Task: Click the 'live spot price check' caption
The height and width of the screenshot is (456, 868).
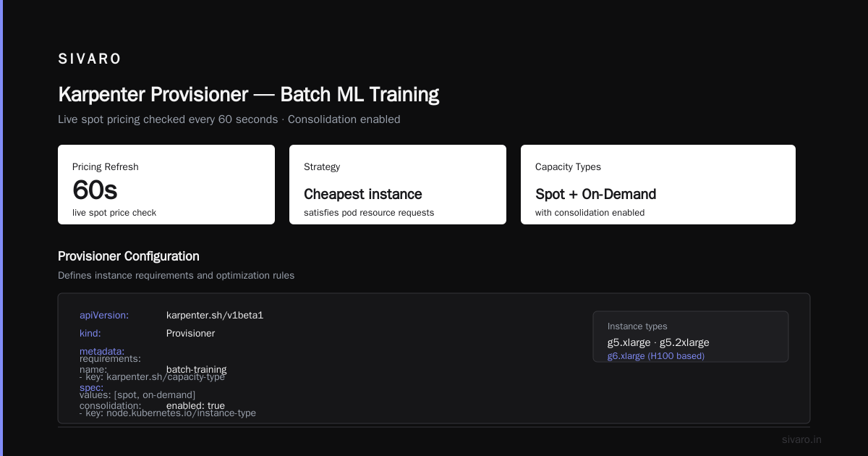Action: coord(114,213)
